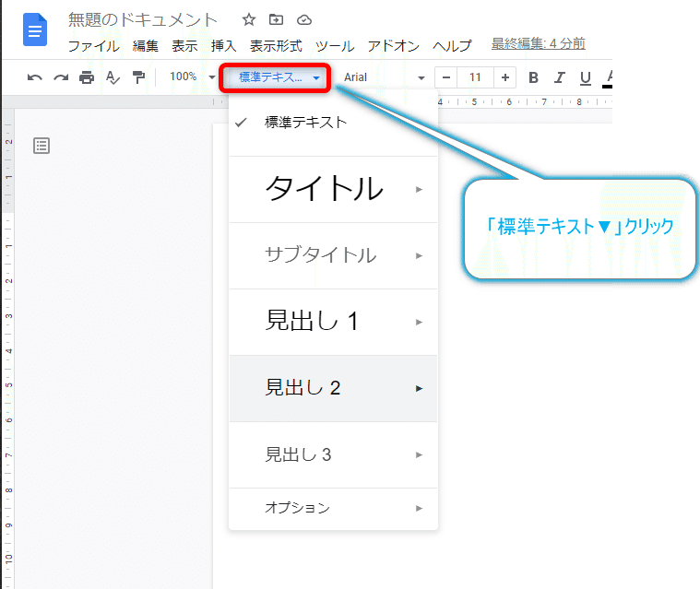
Task: Expand the 見出し 2 submenu arrow
Action: click(419, 389)
